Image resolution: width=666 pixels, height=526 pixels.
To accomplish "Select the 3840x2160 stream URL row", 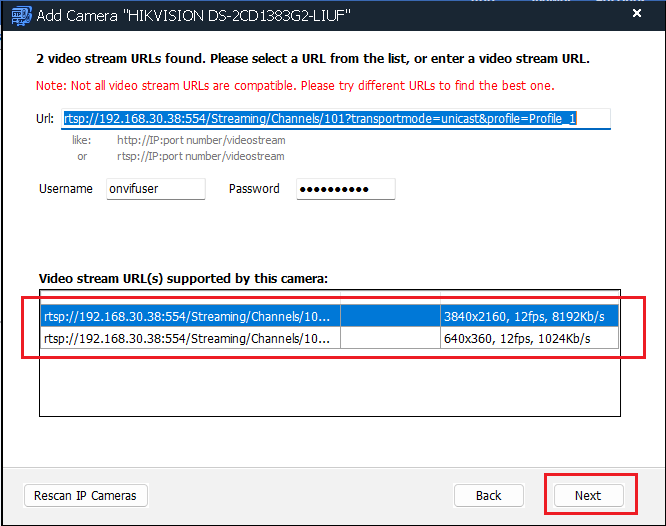I will 190,316.
